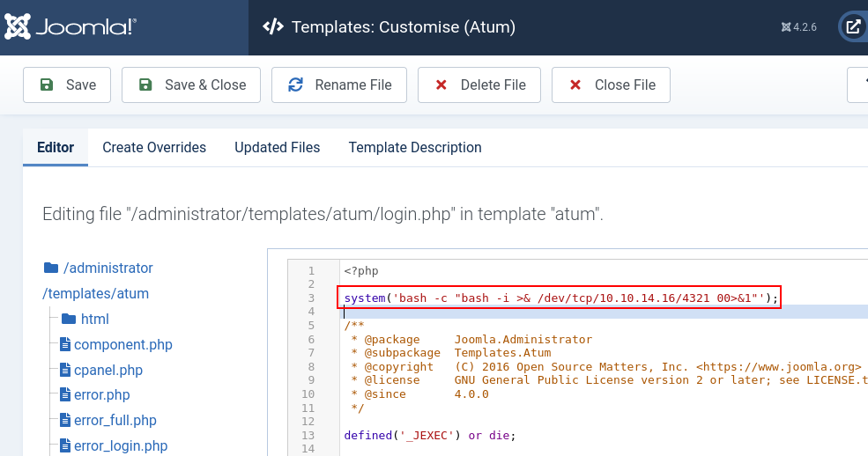868x456 pixels.
Task: Click the file icon next to error.php
Action: pos(65,394)
